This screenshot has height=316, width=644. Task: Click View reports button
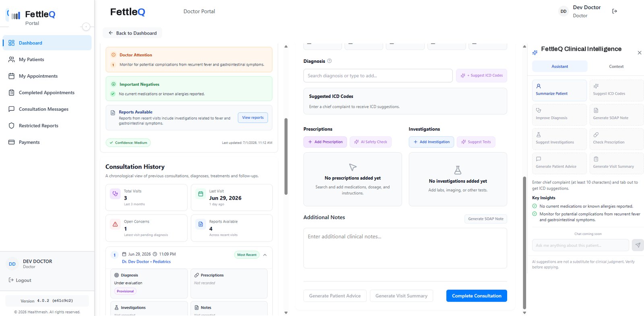pos(253,118)
